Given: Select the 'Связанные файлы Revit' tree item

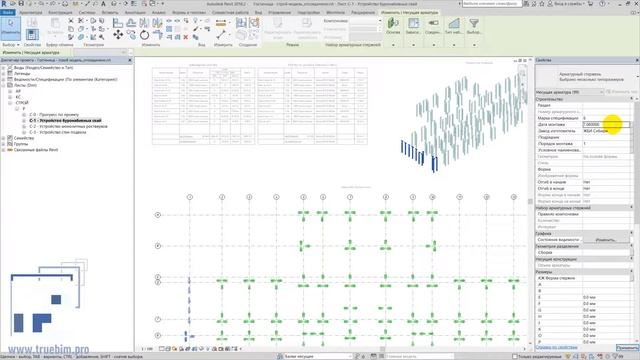Looking at the screenshot, I should [36, 150].
